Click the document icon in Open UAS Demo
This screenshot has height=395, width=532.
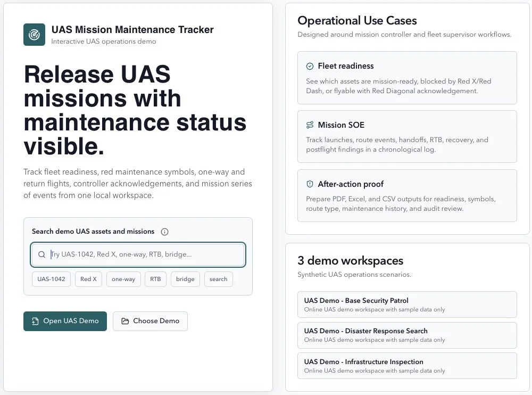click(x=35, y=321)
